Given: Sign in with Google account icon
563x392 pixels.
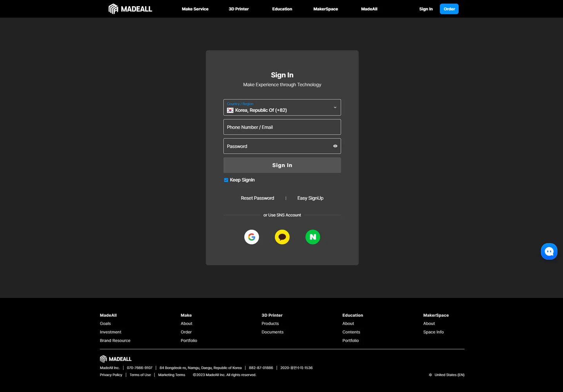Looking at the screenshot, I should pyautogui.click(x=252, y=237).
